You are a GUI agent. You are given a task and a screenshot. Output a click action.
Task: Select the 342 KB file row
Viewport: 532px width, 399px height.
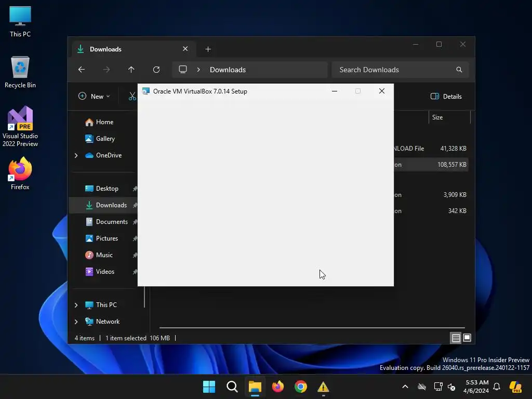(431, 211)
